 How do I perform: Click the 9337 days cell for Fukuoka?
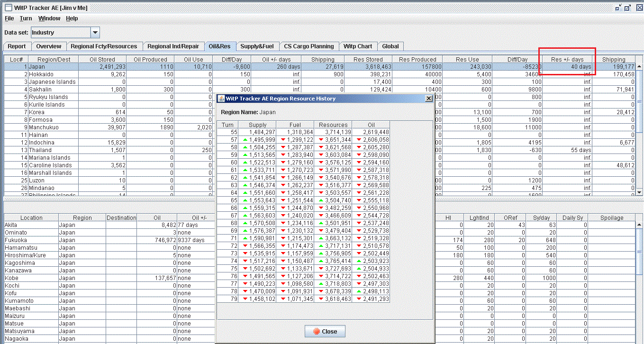click(x=195, y=240)
